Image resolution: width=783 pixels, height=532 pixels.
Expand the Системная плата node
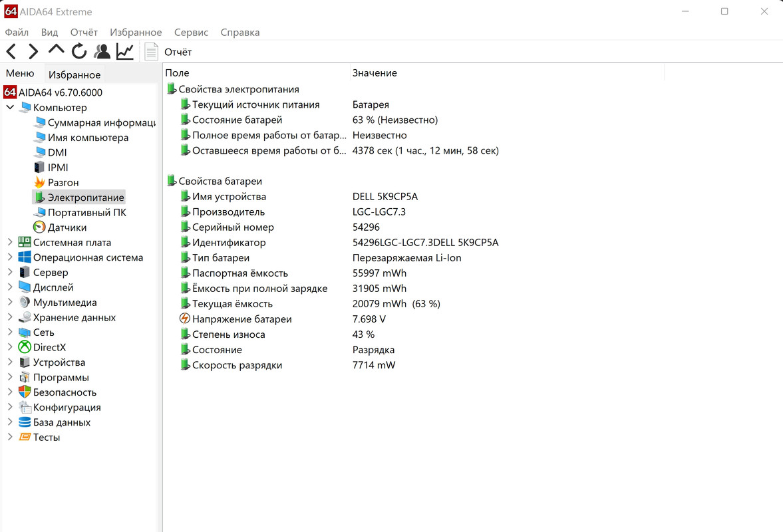[10, 242]
